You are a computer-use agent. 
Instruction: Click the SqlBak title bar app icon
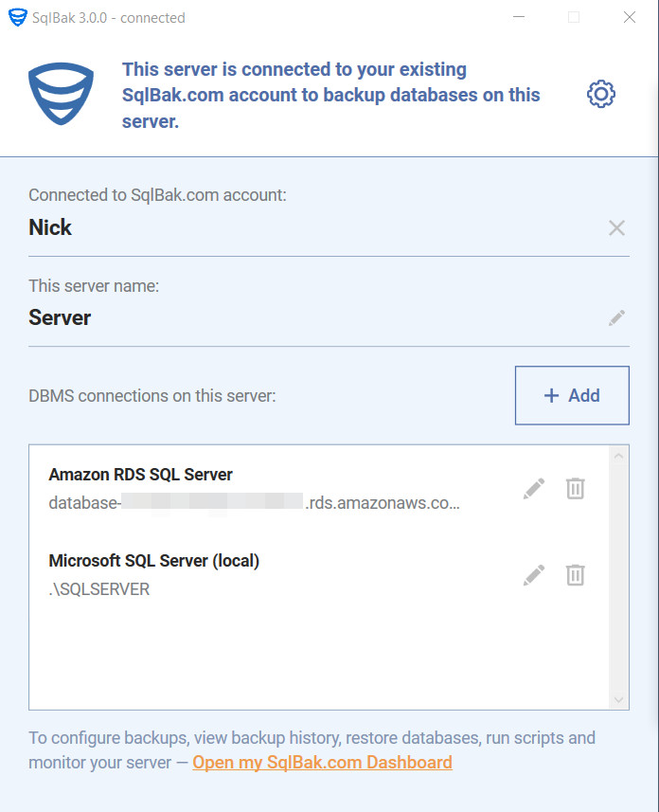[18, 18]
